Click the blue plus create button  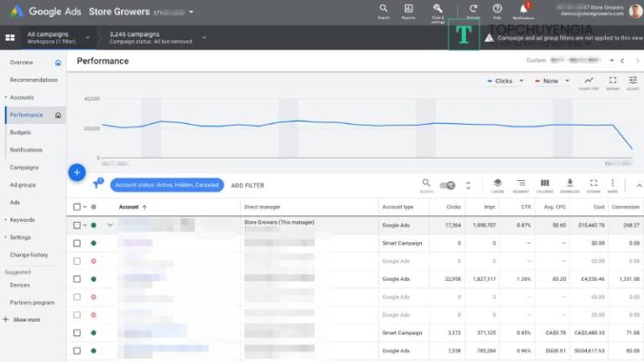click(77, 173)
